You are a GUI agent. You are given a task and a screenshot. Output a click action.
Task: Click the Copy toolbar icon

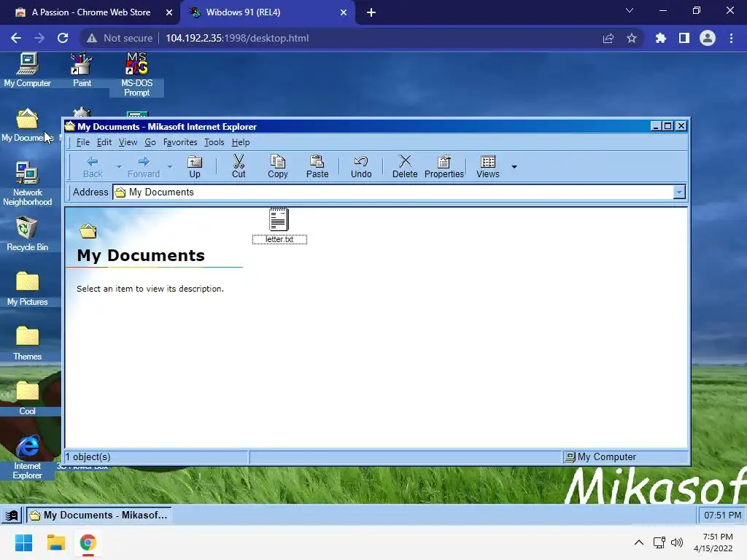278,167
